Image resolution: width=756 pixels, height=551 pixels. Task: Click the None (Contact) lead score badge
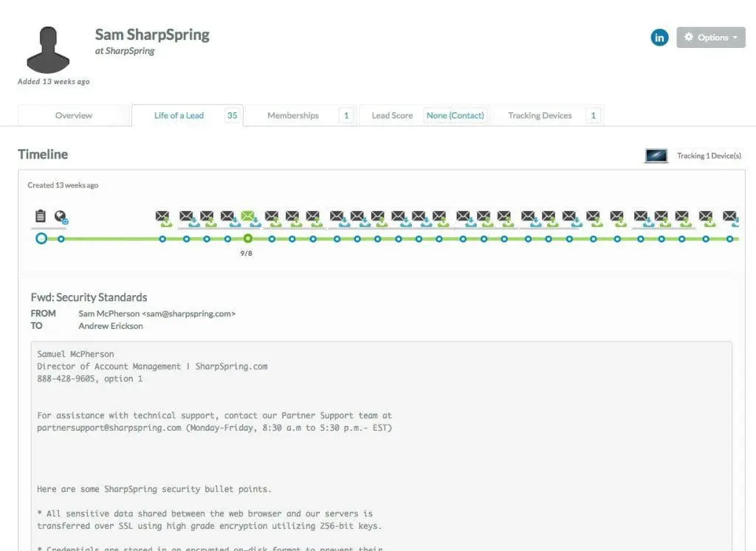coord(456,116)
